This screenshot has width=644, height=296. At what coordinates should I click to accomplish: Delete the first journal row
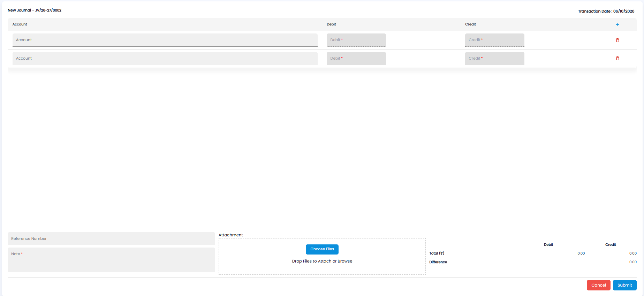tap(618, 40)
